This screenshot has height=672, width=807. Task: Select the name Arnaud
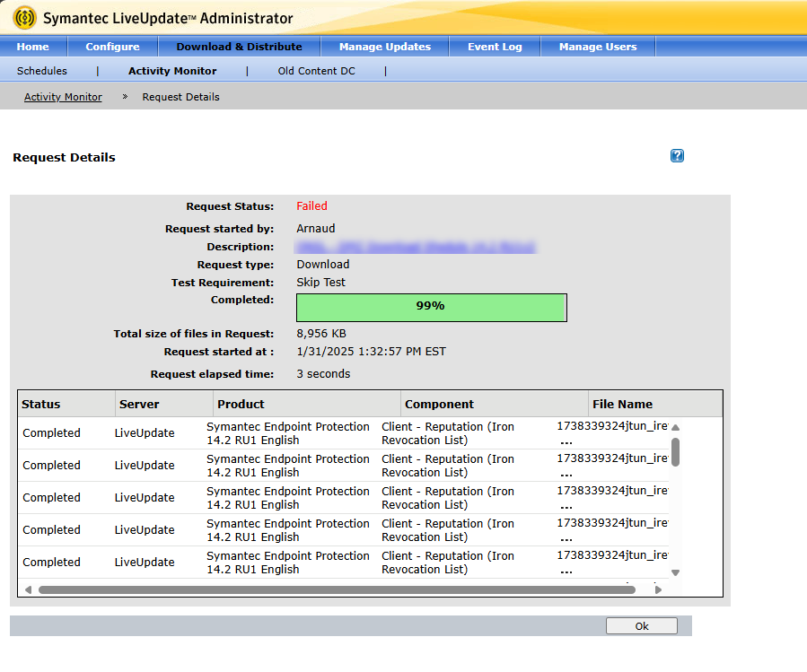pos(315,229)
